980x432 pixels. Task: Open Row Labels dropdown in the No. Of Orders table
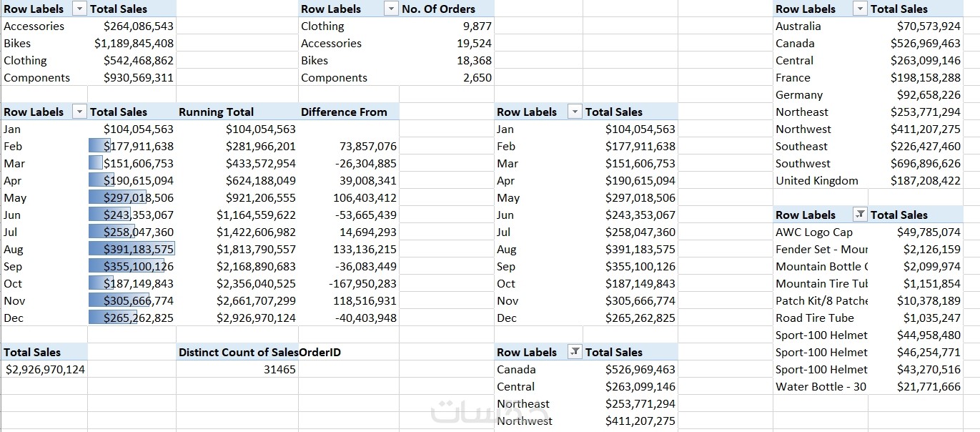(x=390, y=9)
